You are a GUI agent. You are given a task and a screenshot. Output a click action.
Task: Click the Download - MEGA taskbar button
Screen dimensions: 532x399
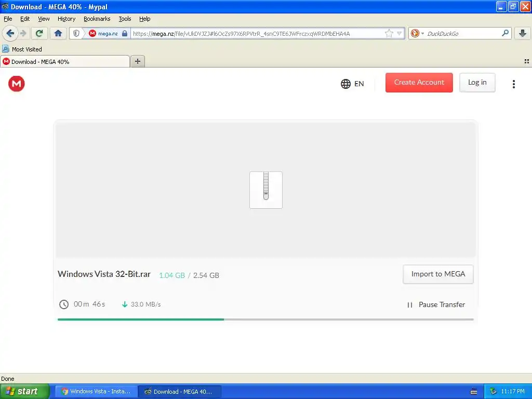180,392
